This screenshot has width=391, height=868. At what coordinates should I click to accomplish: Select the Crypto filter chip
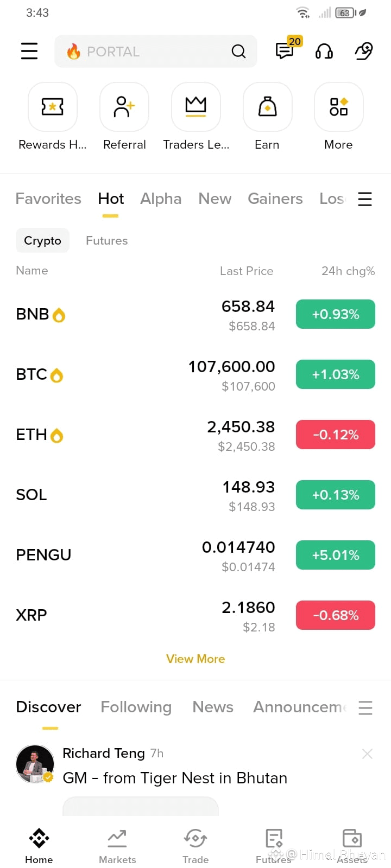(42, 240)
